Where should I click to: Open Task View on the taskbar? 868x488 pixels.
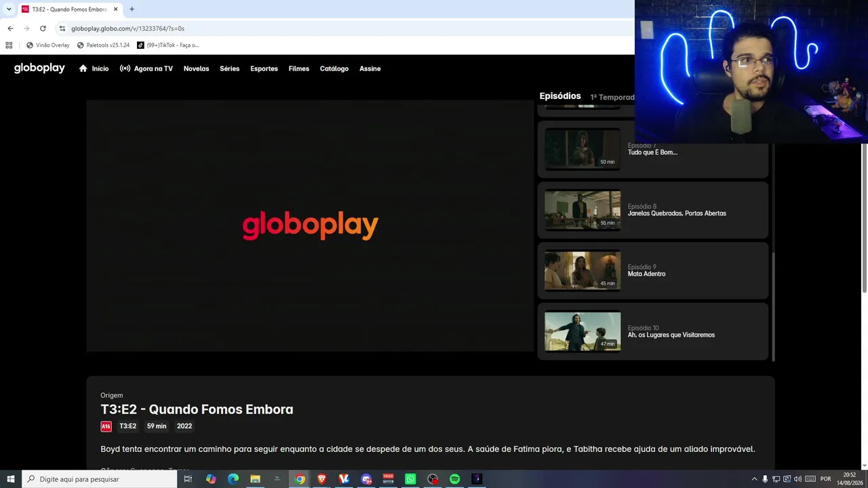tap(188, 479)
